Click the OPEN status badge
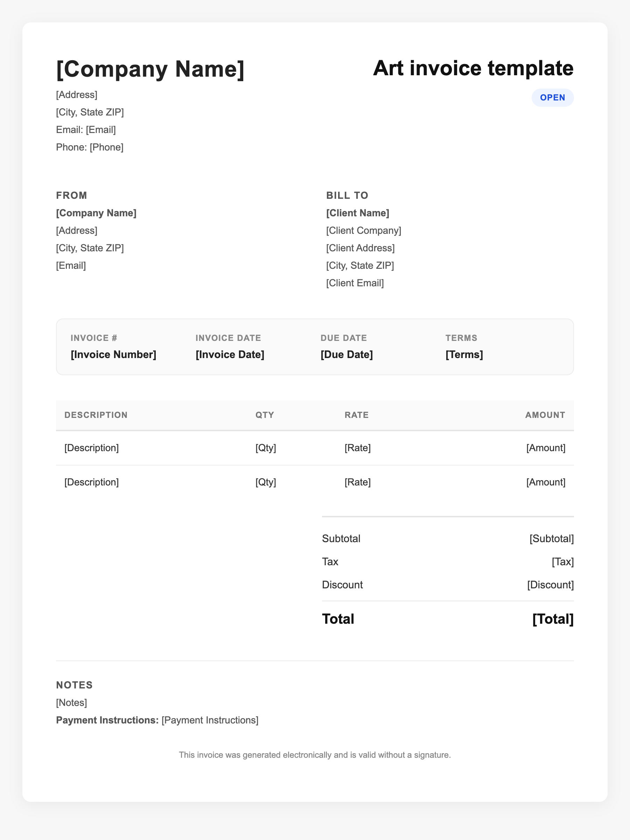 coord(552,98)
